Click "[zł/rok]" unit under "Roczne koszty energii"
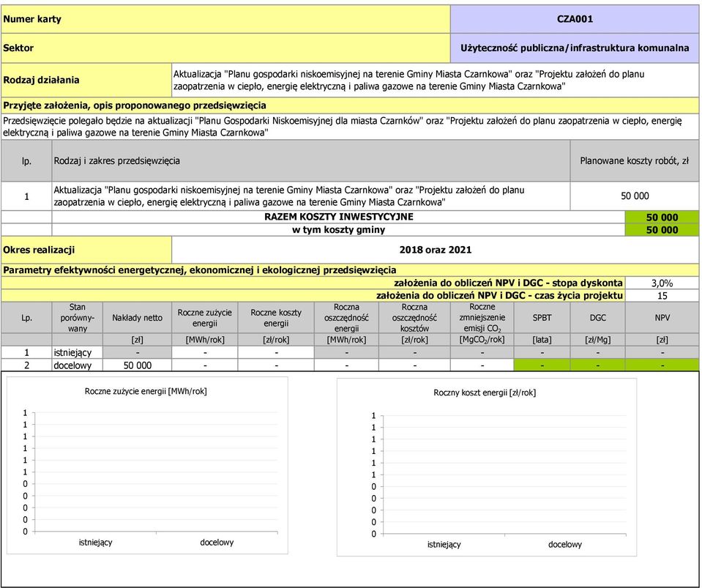 pyautogui.click(x=276, y=340)
